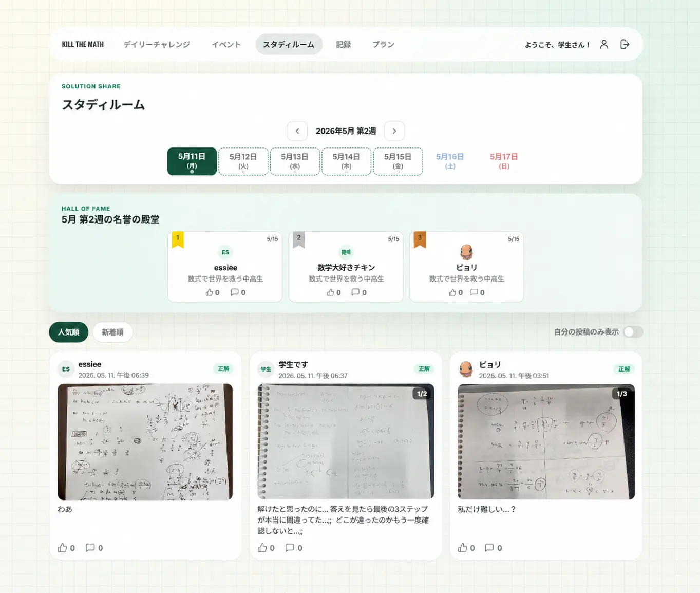Click the logout icon in header
Screen dimensions: 700x593
[x=625, y=45]
